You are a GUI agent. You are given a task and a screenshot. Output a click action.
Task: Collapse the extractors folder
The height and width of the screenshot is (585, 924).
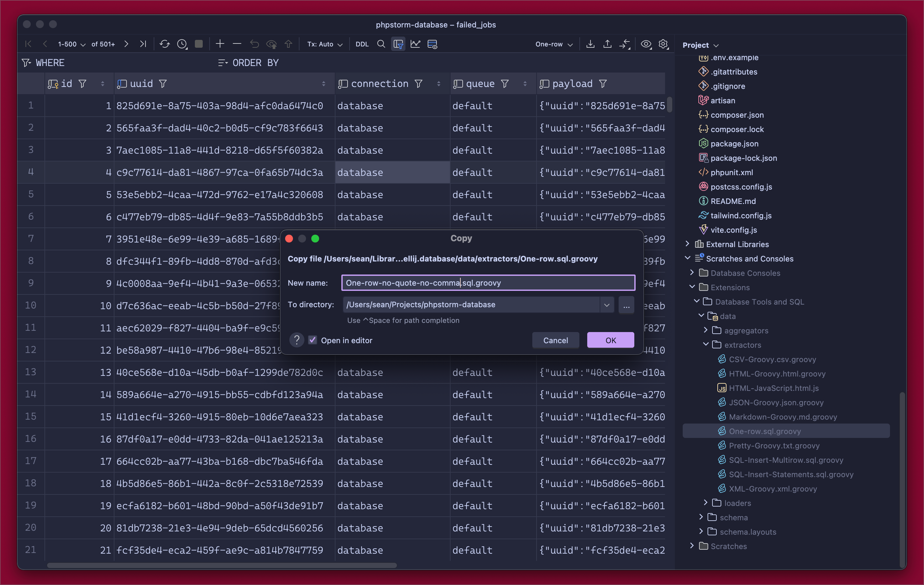pos(706,344)
